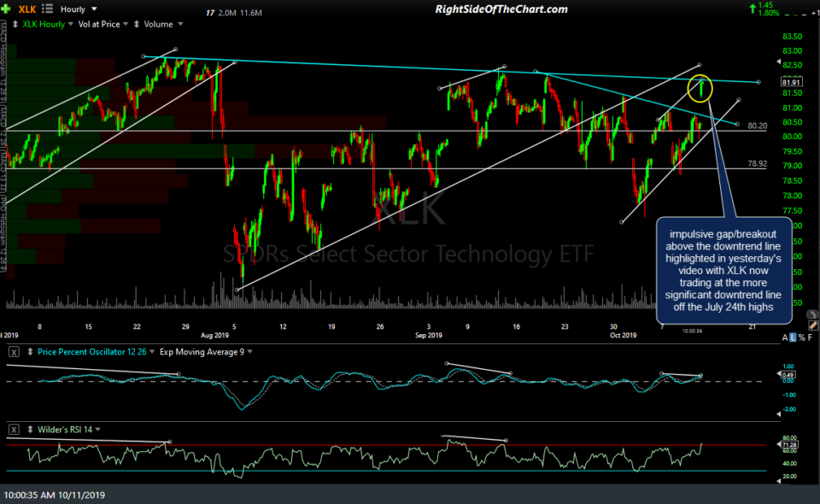The width and height of the screenshot is (820, 504).
Task: Select the pencil annotation icon near the price axis
Action: [812, 325]
